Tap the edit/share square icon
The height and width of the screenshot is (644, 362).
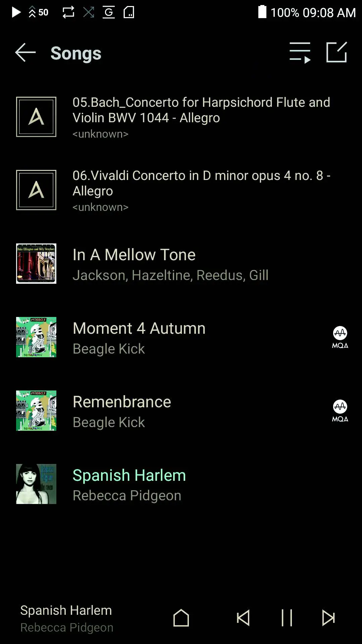(x=337, y=52)
